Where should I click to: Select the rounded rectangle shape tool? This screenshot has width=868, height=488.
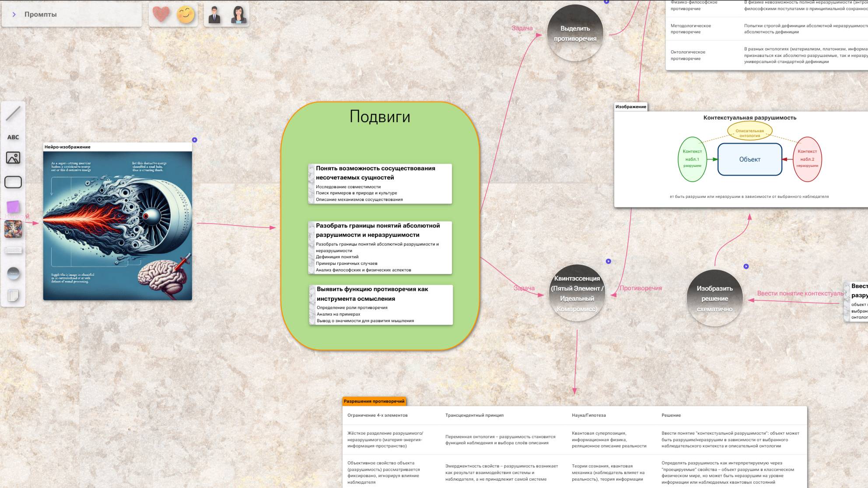pos(13,182)
